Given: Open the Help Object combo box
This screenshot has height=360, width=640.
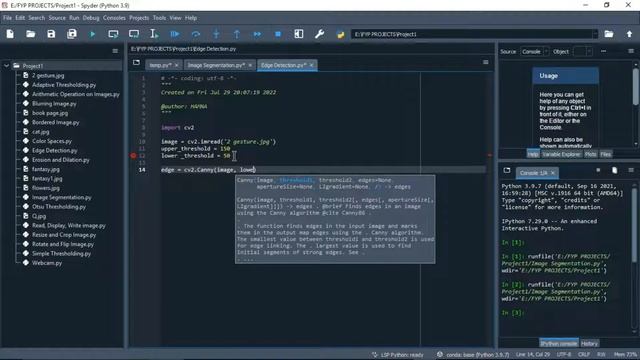Looking at the screenshot, I should pos(583,51).
